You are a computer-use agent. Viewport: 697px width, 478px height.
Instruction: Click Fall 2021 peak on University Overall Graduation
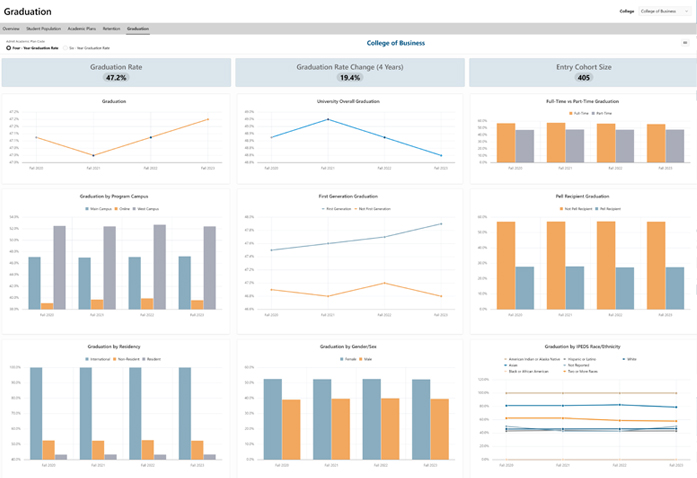[x=328, y=119]
